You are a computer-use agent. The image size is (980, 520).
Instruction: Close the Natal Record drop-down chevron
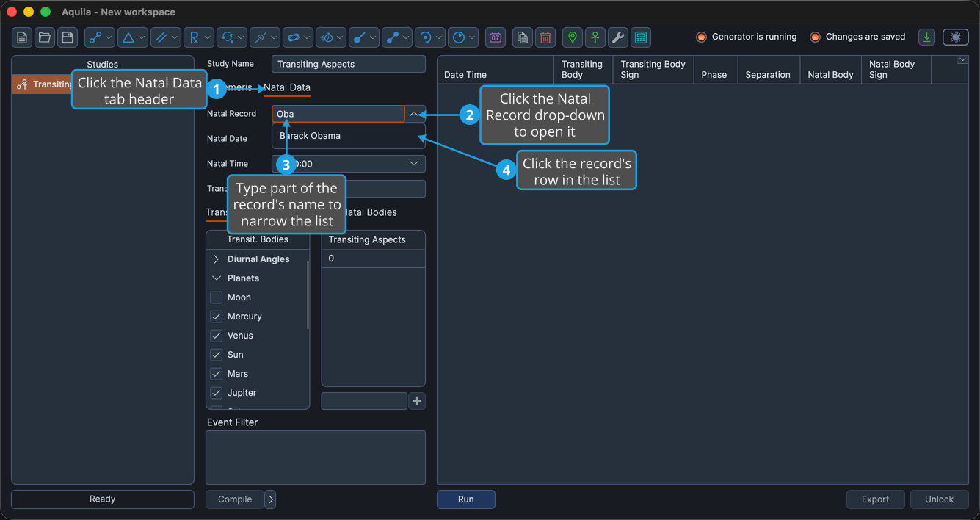[x=414, y=114]
